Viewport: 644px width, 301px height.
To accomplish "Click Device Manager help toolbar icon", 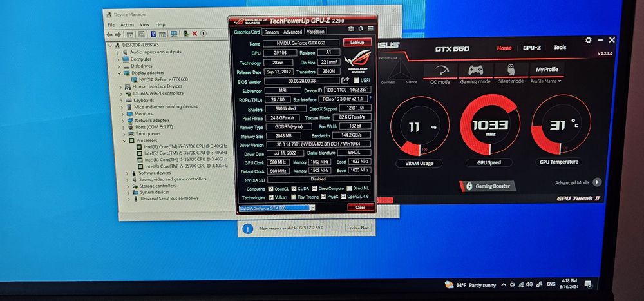I will coord(153,34).
